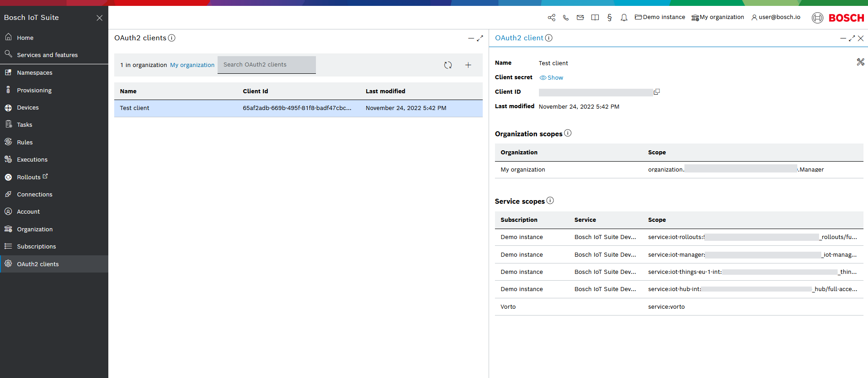Sort clients by Last modified column header

(385, 91)
